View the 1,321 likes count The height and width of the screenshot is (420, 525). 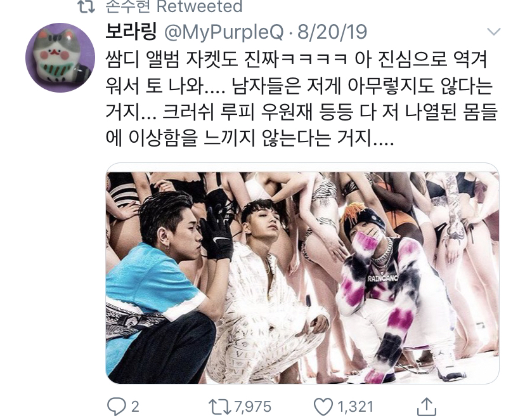point(355,407)
